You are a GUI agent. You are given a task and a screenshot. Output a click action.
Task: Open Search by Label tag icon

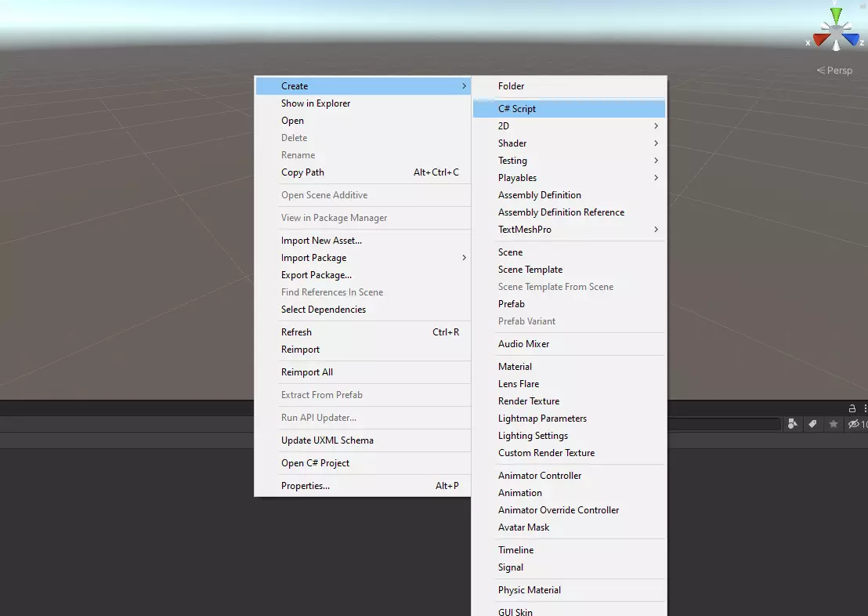pyautogui.click(x=812, y=424)
